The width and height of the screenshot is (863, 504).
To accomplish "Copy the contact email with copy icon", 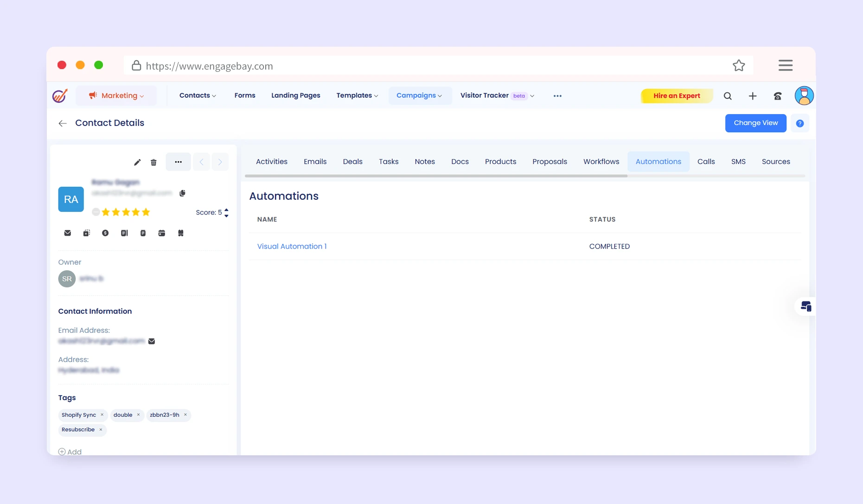I will tap(182, 193).
